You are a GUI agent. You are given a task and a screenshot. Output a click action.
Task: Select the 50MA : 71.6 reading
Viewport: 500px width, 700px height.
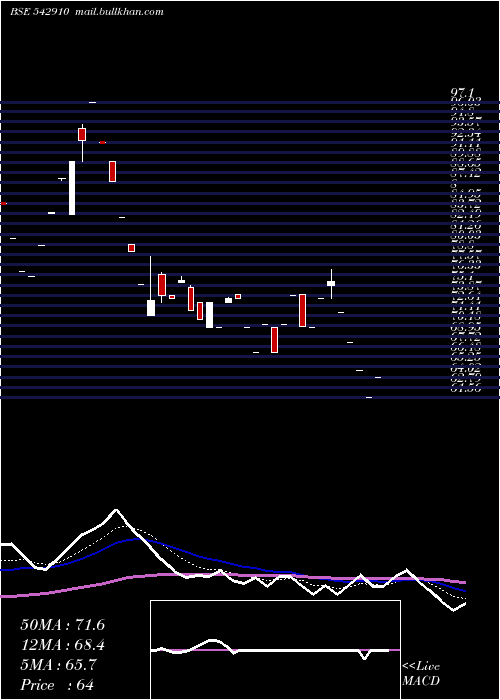62,625
